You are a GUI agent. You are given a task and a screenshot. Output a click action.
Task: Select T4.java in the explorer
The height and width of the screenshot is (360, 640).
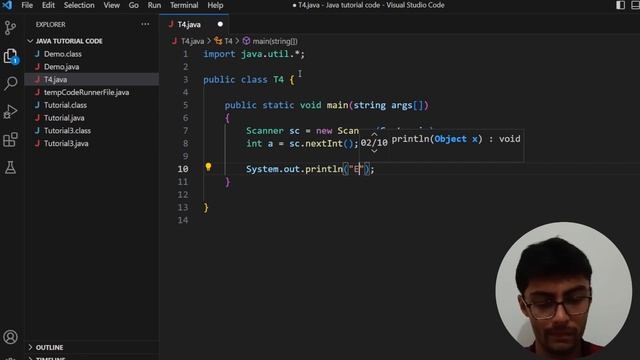[92, 80]
